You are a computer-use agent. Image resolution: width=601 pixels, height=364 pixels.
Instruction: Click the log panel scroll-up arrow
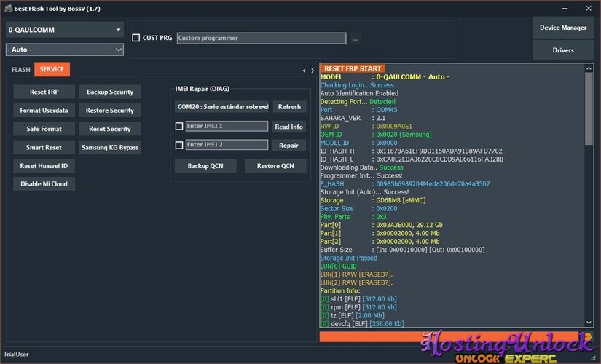click(589, 68)
